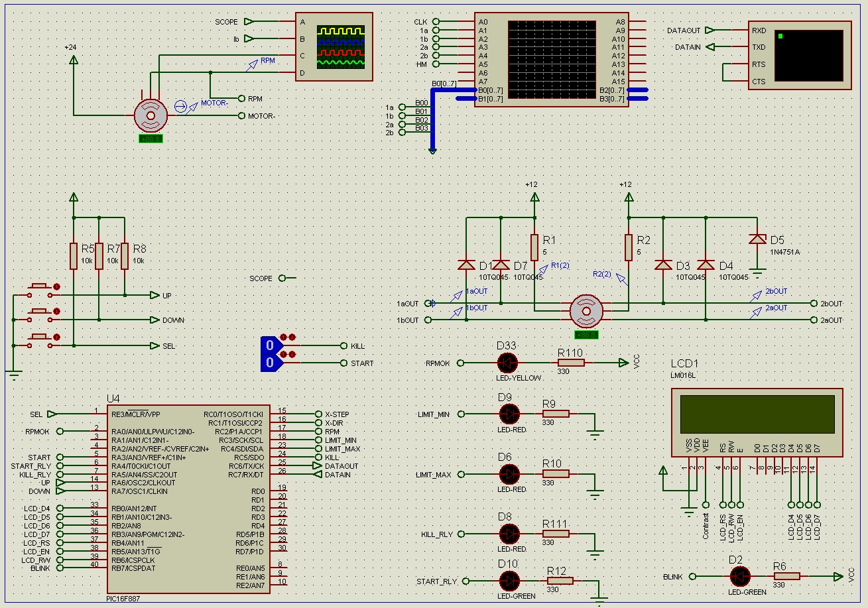
Task: Click the red LED D6
Action: pyautogui.click(x=509, y=474)
